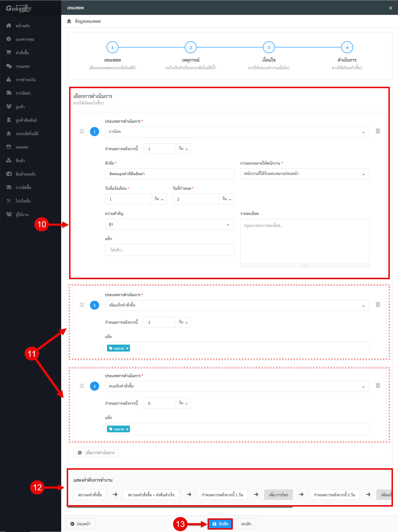Delete action 1 with trash icon
Screen dimensions: 398x532
[378, 131]
